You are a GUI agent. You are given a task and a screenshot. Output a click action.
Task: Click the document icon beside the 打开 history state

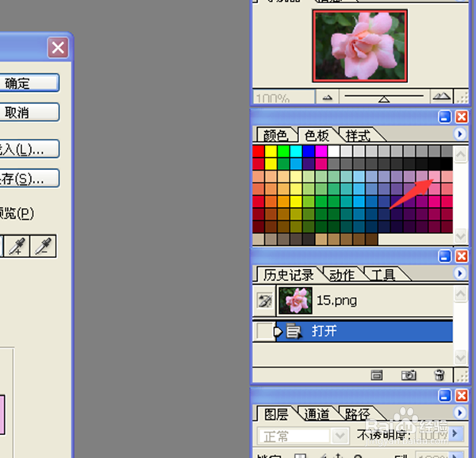coord(294,331)
